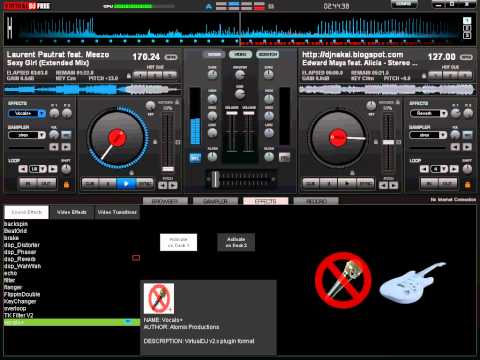This screenshot has width=480, height=360.
Task: Nudge left deck pitch down arrow
Action: point(163,185)
